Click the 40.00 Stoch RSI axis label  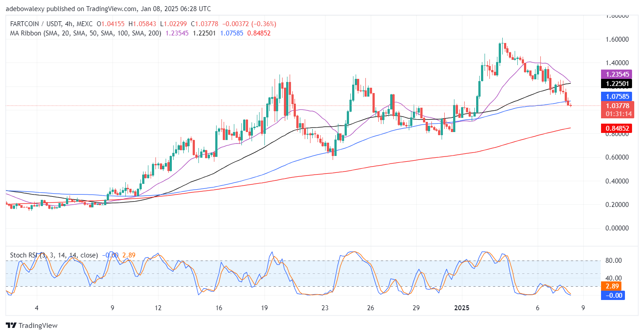pyautogui.click(x=613, y=278)
